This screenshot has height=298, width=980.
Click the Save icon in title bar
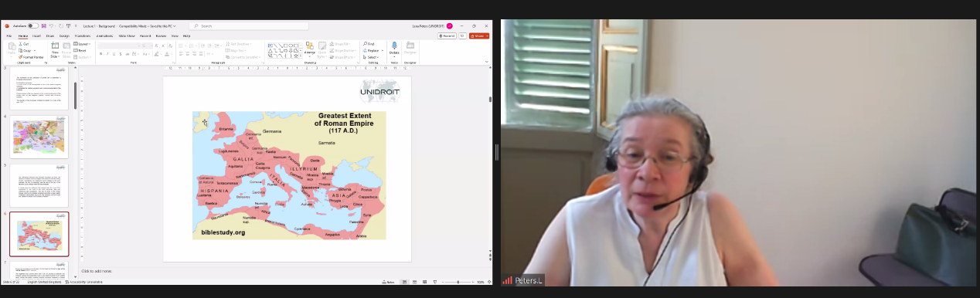(44, 25)
